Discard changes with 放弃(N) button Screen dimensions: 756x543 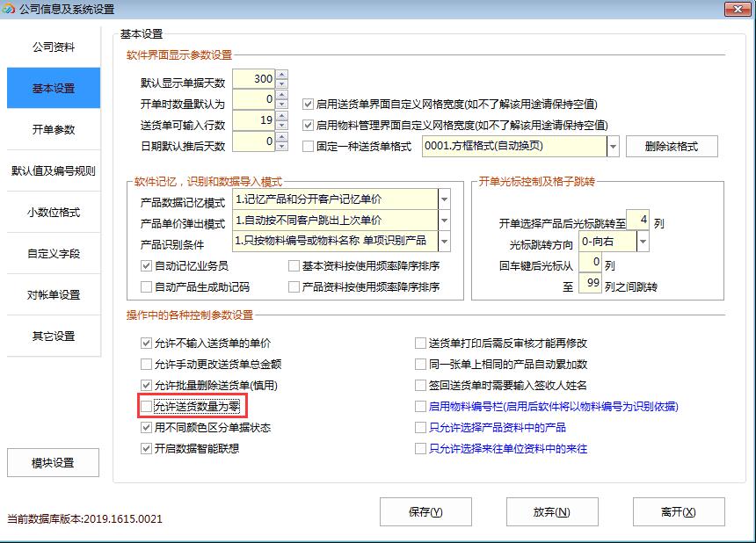tap(552, 511)
